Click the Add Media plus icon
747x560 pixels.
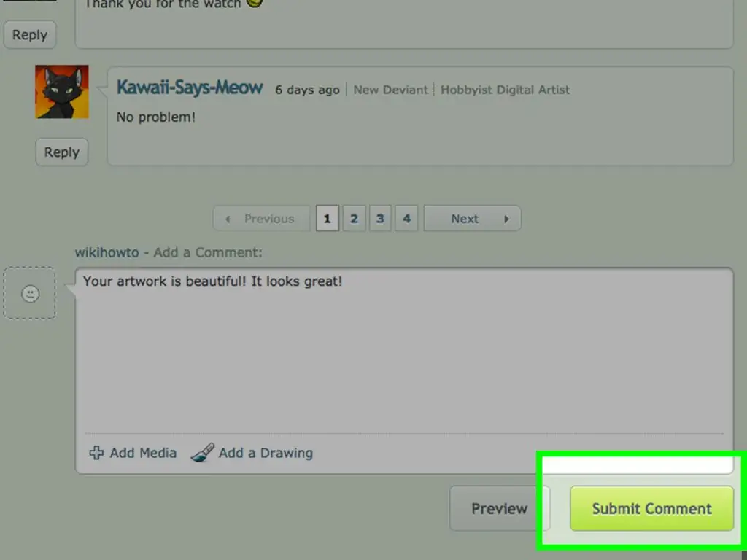coord(96,453)
